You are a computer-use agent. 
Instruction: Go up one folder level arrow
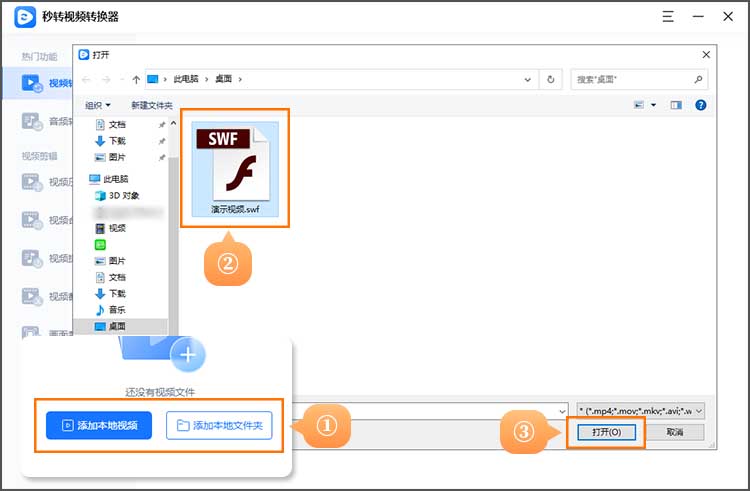[136, 78]
